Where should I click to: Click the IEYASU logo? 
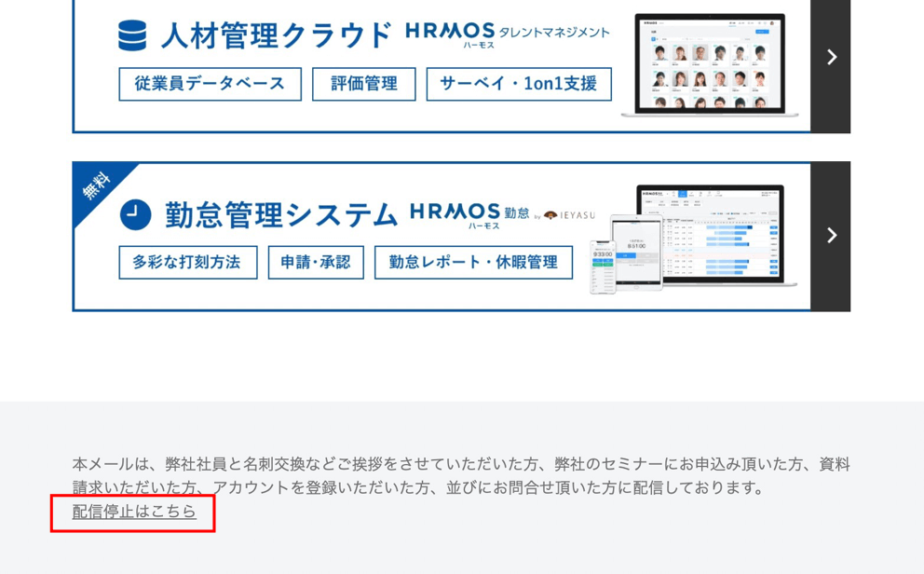click(x=569, y=215)
